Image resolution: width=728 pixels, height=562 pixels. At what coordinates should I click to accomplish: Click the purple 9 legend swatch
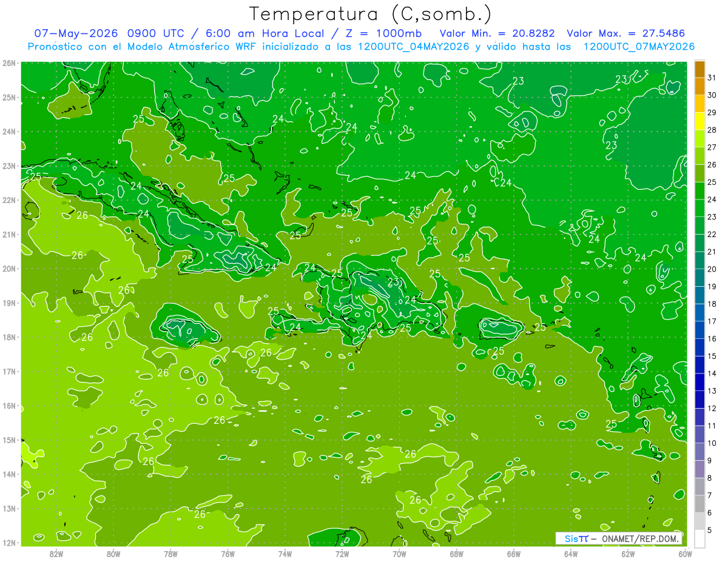pos(699,452)
